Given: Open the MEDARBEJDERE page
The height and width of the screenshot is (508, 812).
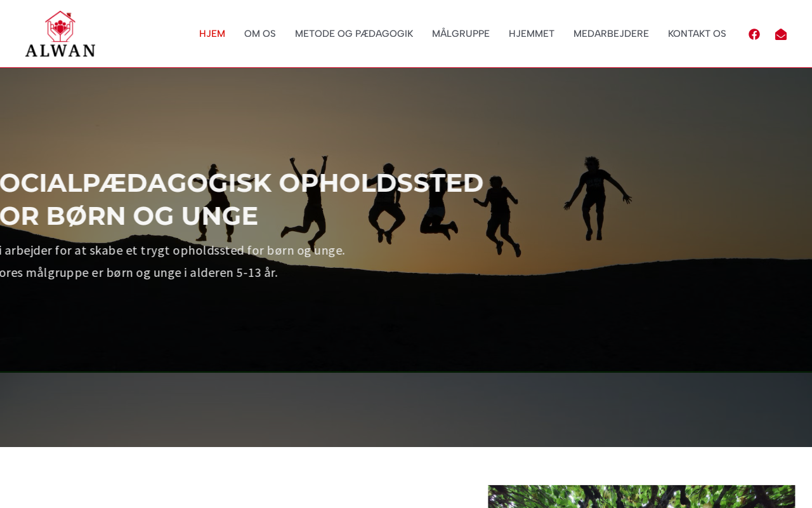Looking at the screenshot, I should [x=611, y=34].
